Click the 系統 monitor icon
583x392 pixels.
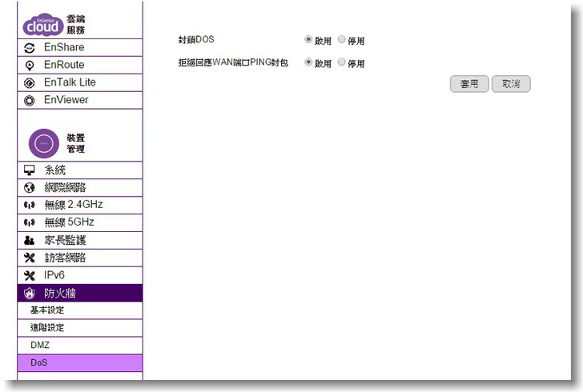pos(30,170)
